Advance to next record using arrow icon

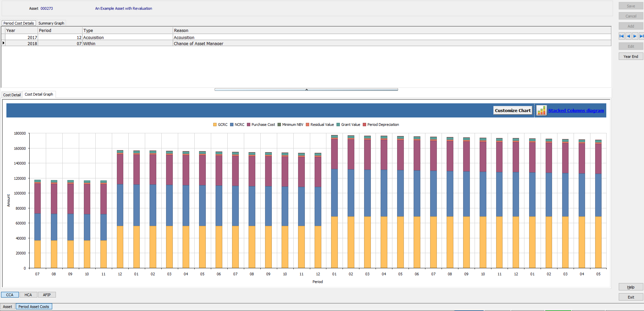[635, 36]
